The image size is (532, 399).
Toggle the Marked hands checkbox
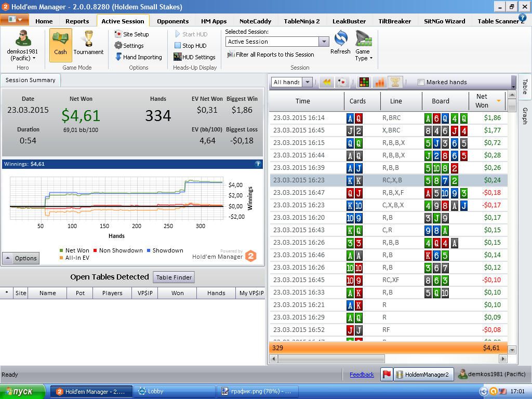(421, 82)
